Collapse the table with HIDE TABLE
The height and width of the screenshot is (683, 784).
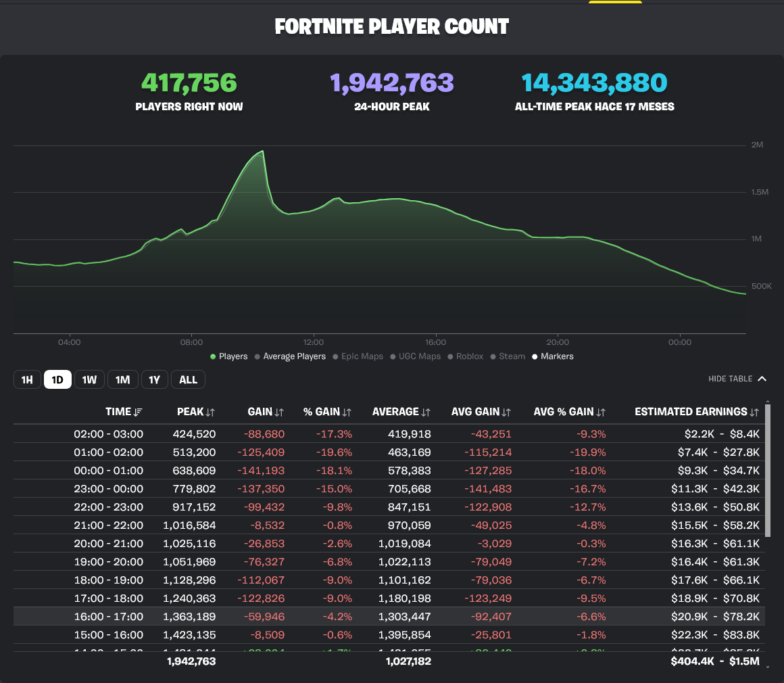[x=737, y=379]
